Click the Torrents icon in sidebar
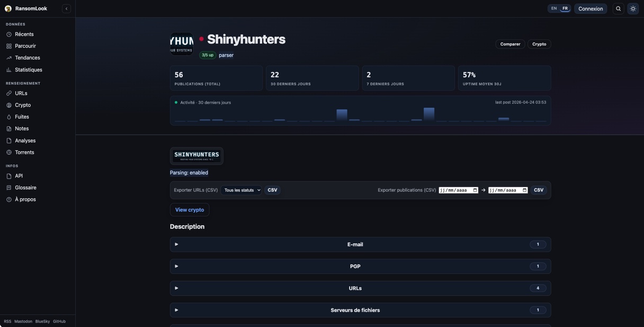 9,153
